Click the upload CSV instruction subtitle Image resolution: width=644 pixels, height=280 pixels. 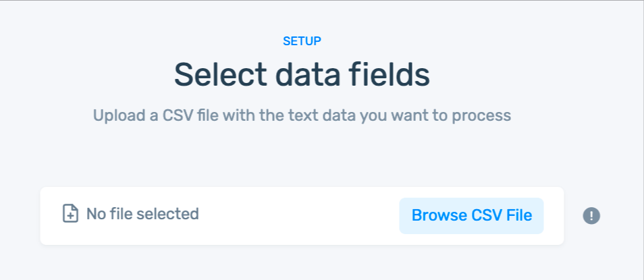302,115
